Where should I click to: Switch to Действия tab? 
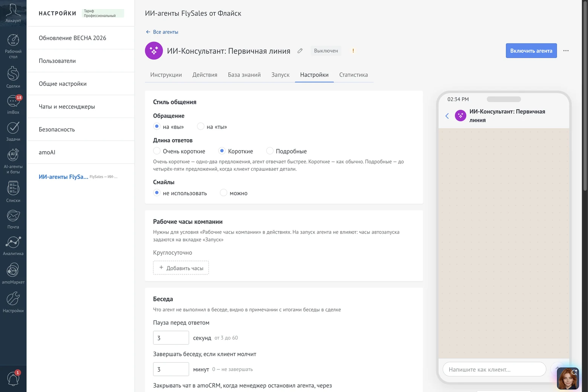tap(205, 75)
